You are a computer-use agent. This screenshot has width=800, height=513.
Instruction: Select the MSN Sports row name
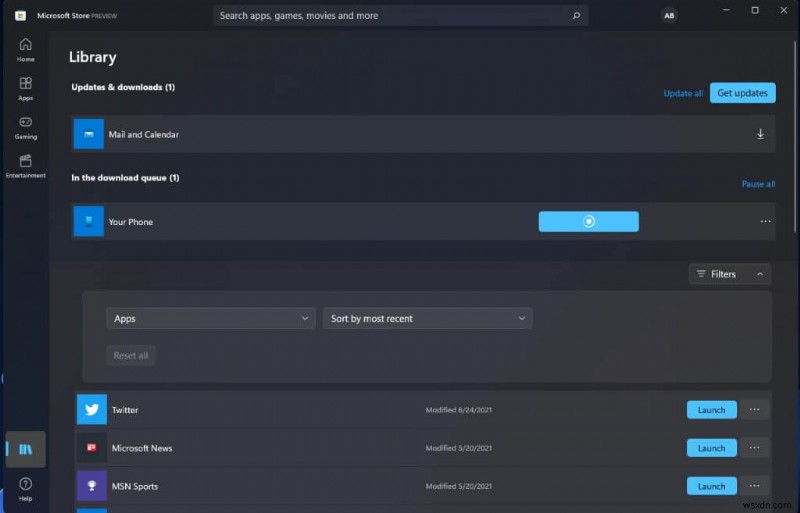(x=135, y=486)
